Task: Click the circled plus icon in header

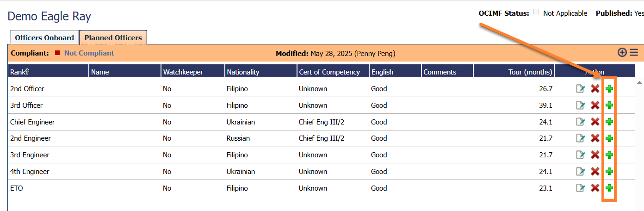Action: coord(622,53)
